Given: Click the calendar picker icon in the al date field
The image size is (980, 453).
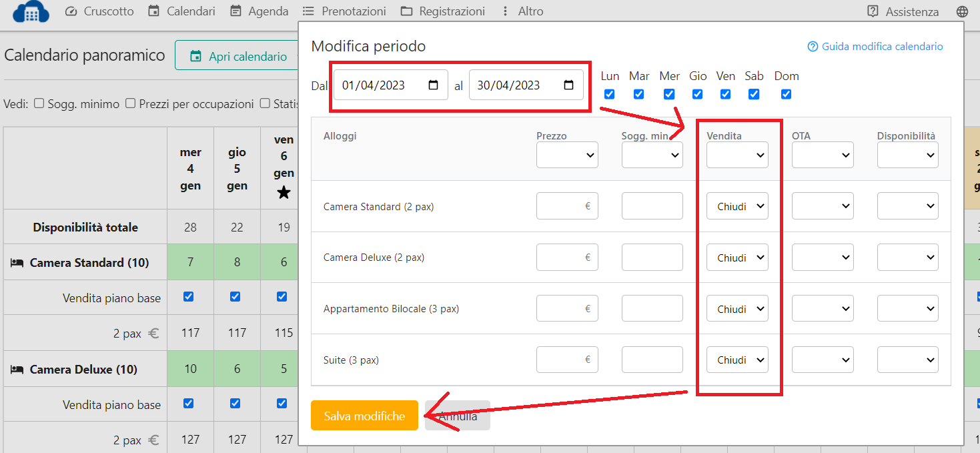Looking at the screenshot, I should tap(568, 85).
